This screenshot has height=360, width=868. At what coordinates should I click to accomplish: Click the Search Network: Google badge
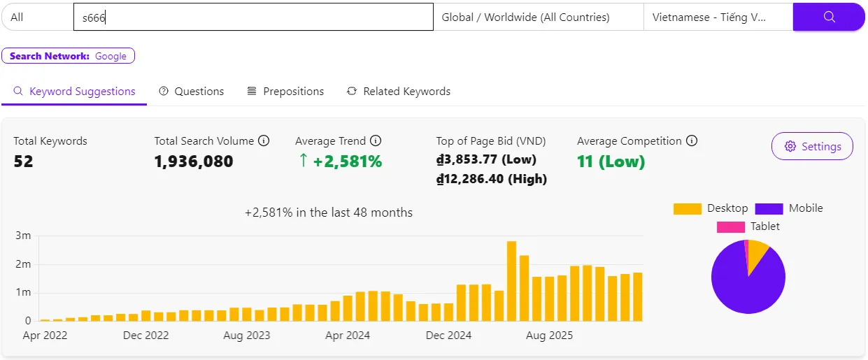tap(68, 56)
